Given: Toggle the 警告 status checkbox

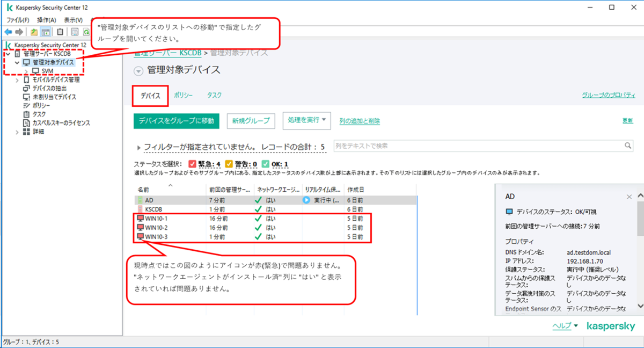Looking at the screenshot, I should (x=229, y=163).
